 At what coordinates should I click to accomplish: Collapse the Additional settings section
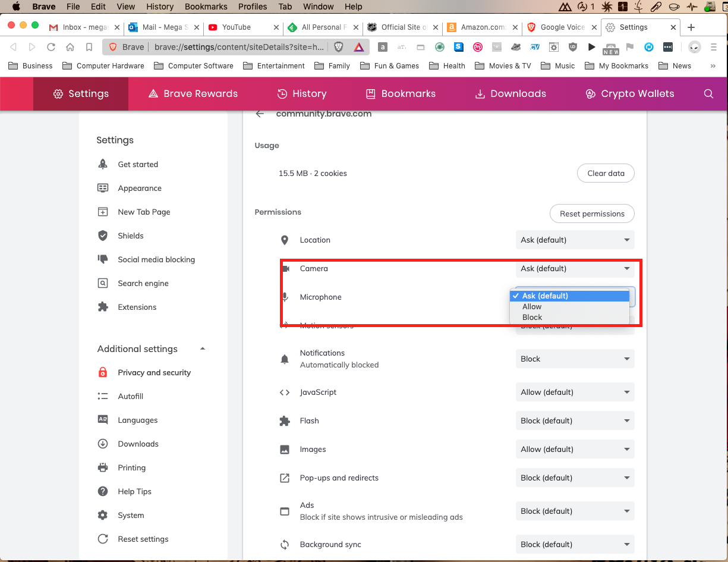(203, 349)
